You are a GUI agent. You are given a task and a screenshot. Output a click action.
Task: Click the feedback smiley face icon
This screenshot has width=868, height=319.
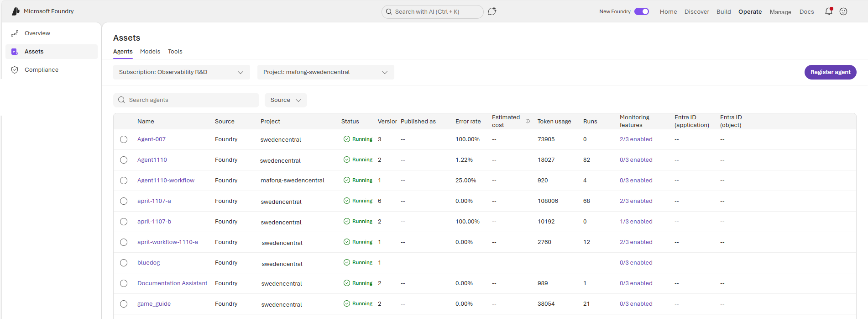pos(843,11)
